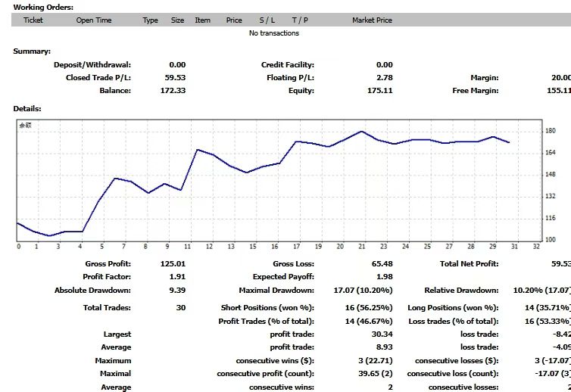Click the 100 tick on chart y-axis
This screenshot has height=392, width=571.
[x=551, y=240]
